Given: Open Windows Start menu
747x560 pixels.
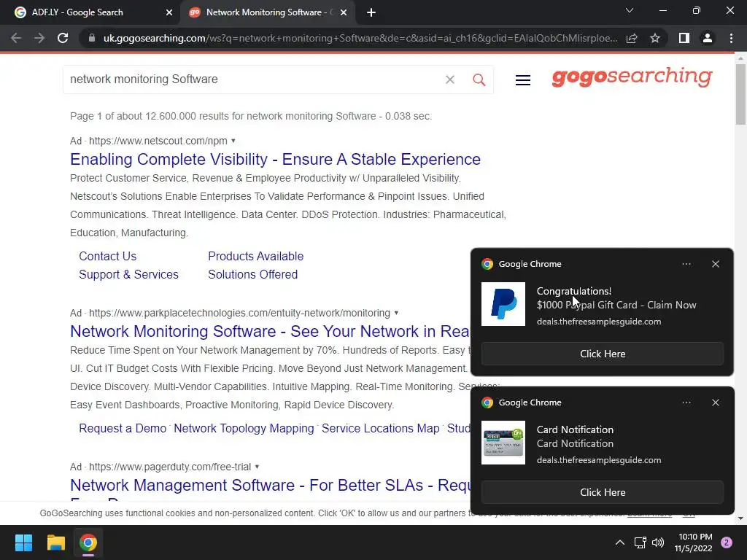Looking at the screenshot, I should tap(23, 542).
